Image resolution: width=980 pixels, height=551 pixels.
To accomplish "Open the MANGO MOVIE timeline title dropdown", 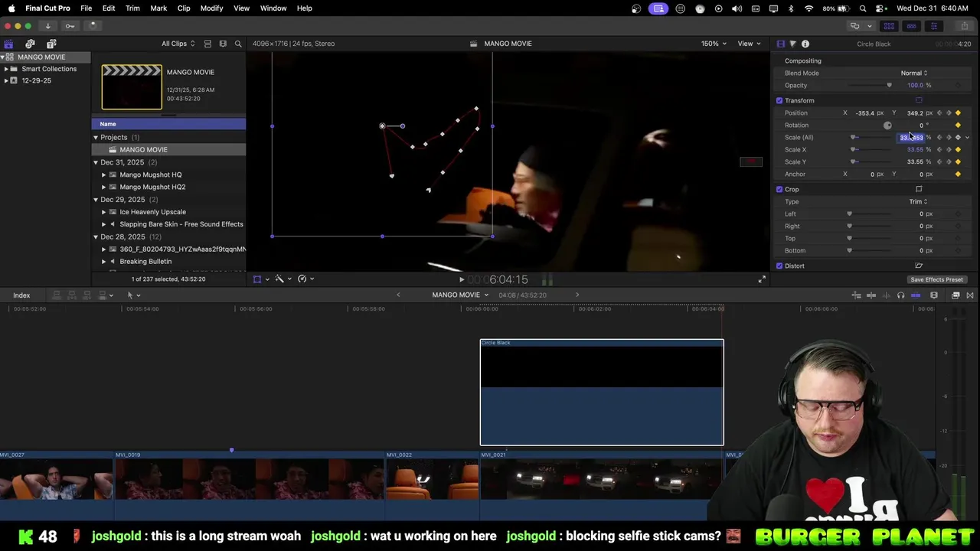I will tap(460, 295).
